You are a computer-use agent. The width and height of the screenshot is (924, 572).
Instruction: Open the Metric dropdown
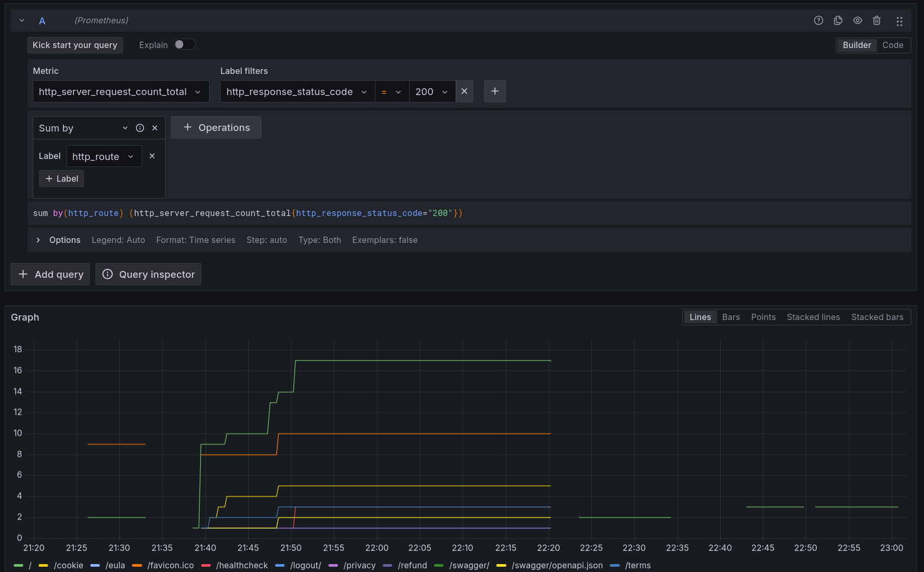tap(120, 92)
